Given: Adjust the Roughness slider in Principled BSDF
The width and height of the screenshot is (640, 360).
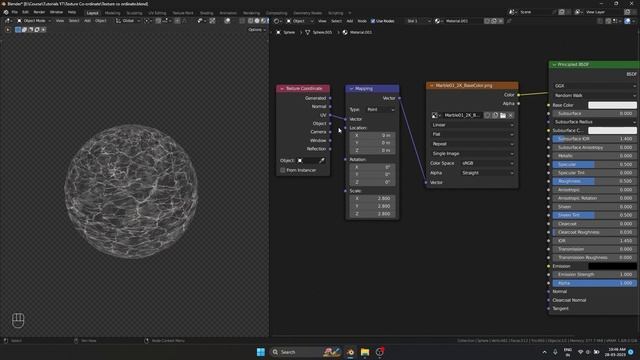Looking at the screenshot, I should click(x=595, y=181).
